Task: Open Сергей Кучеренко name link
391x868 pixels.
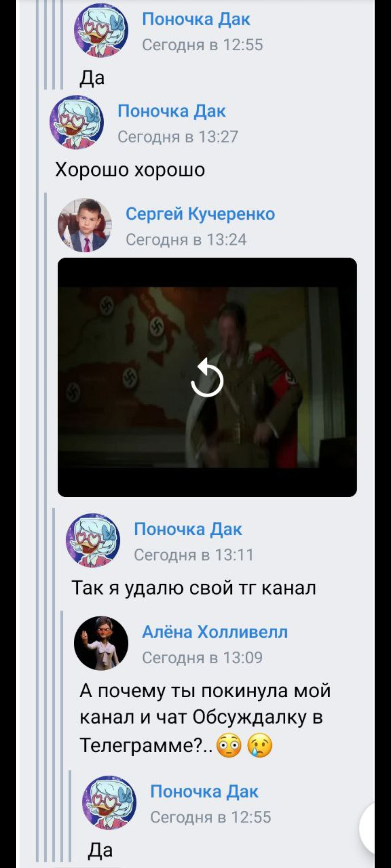Action: (x=200, y=214)
